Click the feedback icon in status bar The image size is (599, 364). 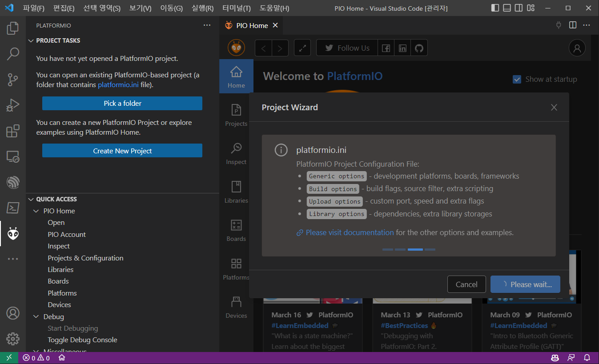[571, 358]
